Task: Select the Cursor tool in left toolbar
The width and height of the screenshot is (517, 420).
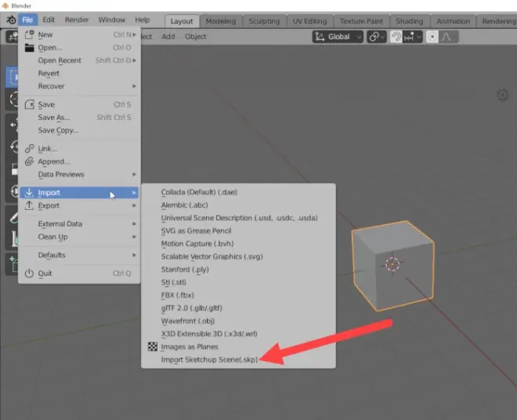Action: tap(12, 100)
